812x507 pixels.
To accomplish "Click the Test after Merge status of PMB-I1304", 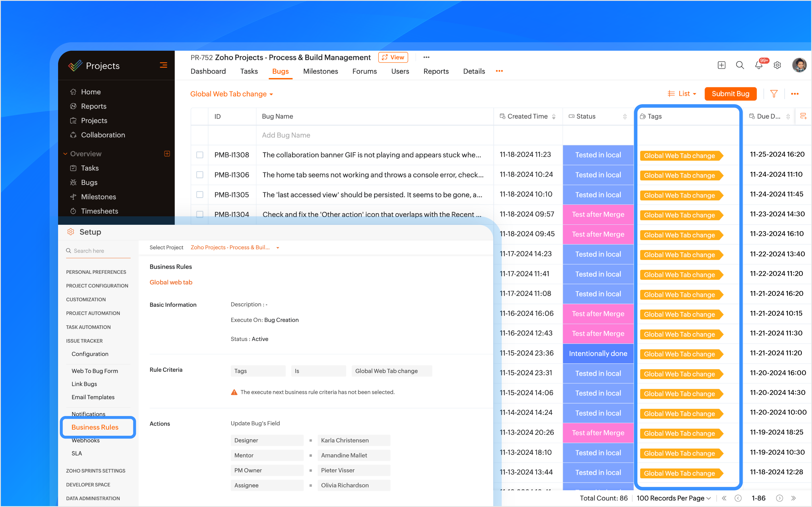I will pos(598,215).
